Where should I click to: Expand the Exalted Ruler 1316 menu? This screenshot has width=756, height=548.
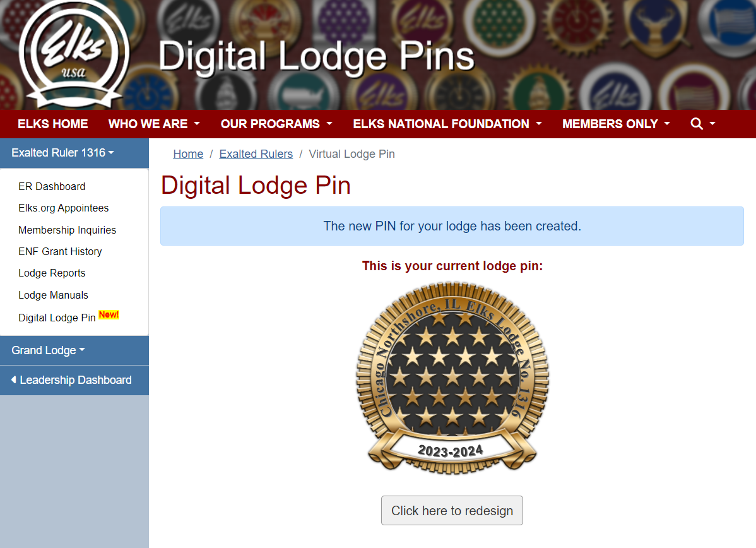click(62, 153)
